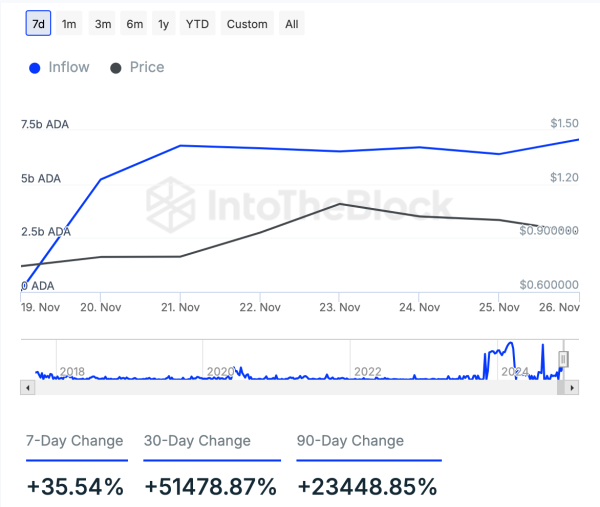This screenshot has width=600, height=507.
Task: Click the 2022 navigator year label
Action: point(368,372)
